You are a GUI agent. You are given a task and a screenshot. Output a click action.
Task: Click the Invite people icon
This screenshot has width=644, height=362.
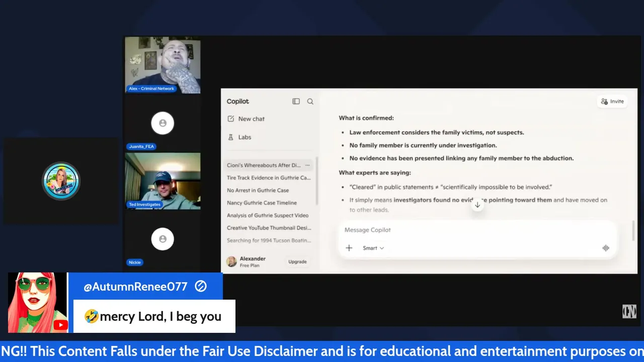(x=604, y=102)
